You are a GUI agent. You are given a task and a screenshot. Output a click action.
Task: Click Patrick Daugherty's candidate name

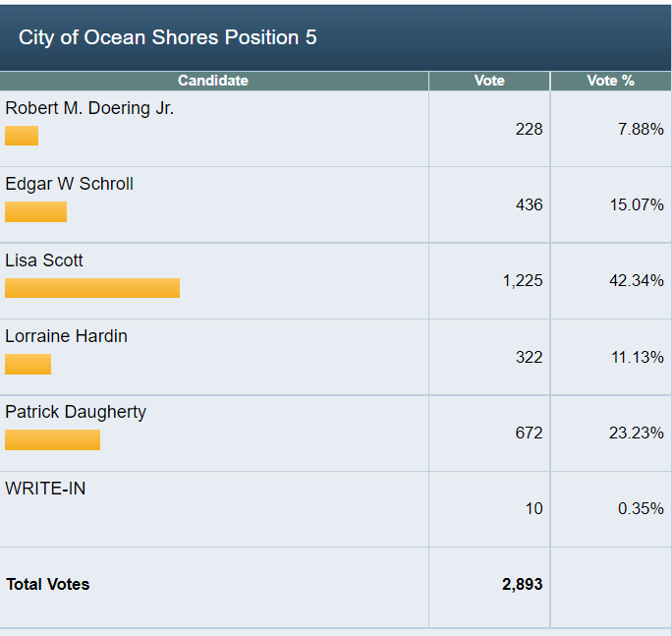pos(76,412)
